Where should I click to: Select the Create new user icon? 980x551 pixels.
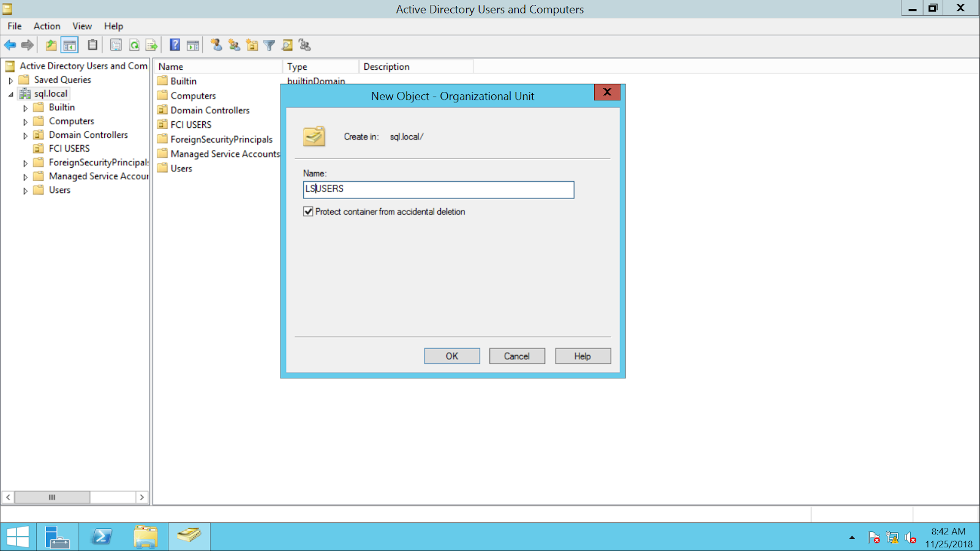pos(216,45)
